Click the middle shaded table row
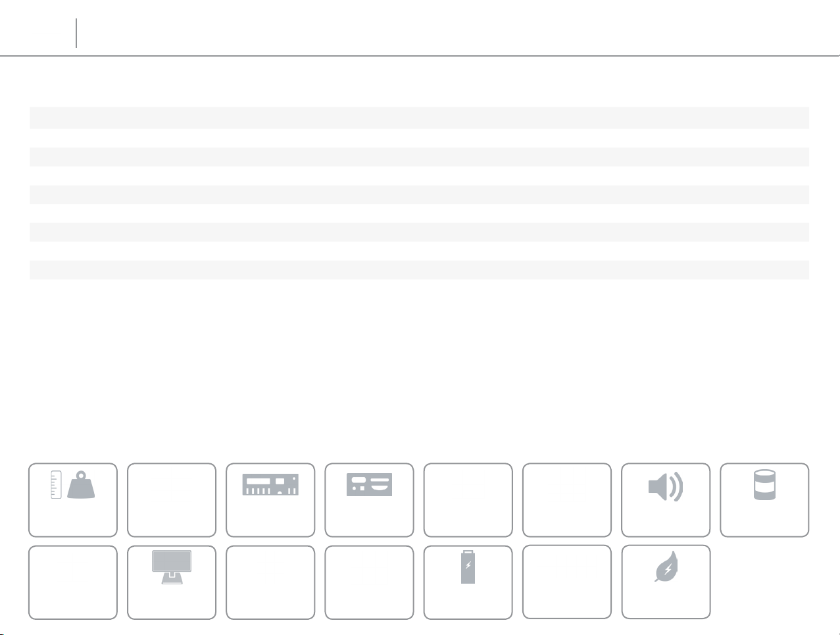 (x=419, y=194)
